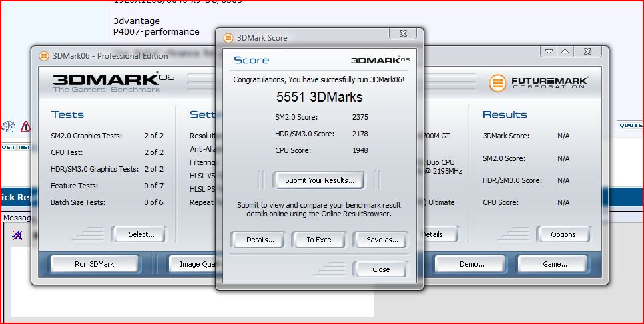Click the up arrow button in 3DMark06 titlebar

click(565, 51)
